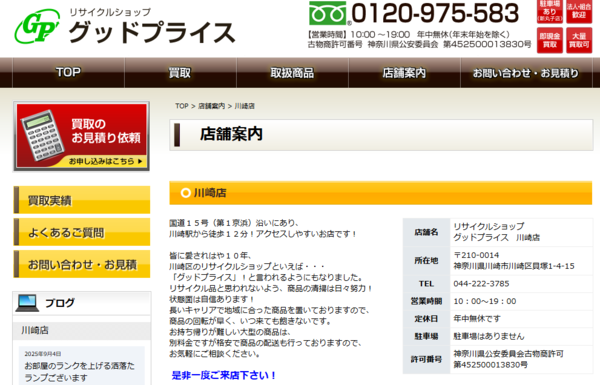Screen dimensions: 600x385
Task: Click the red 大量買取可 badge
Action: 579,40
